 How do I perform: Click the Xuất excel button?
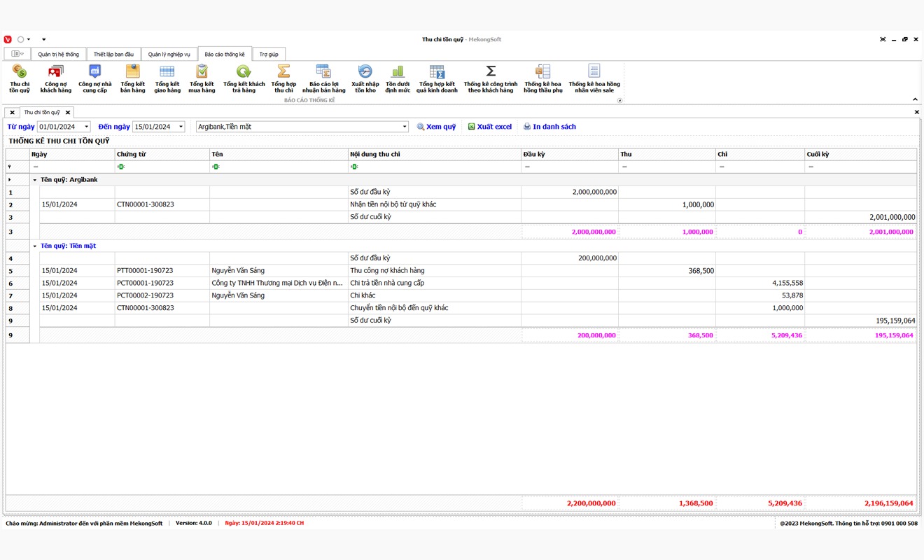tap(489, 127)
